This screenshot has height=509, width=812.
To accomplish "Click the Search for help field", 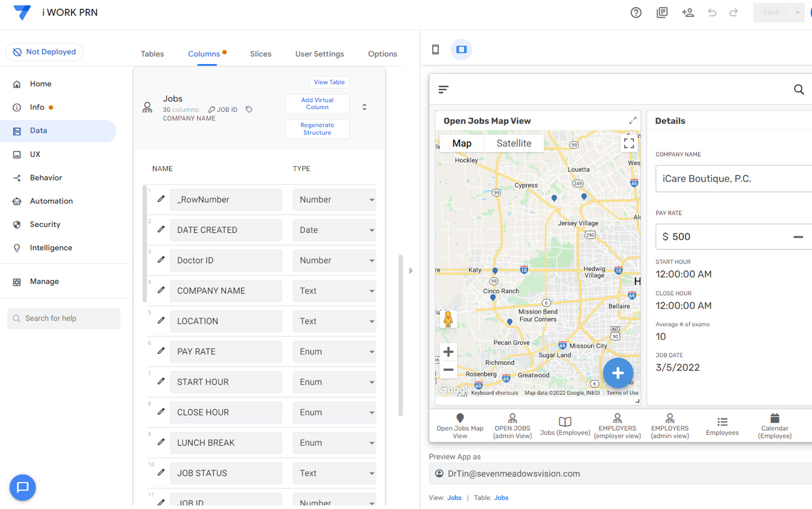I will click(64, 319).
